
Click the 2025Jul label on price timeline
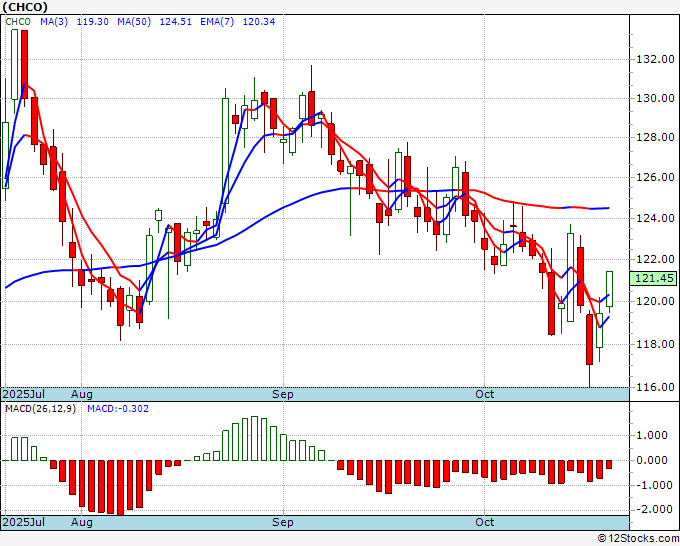(x=24, y=394)
